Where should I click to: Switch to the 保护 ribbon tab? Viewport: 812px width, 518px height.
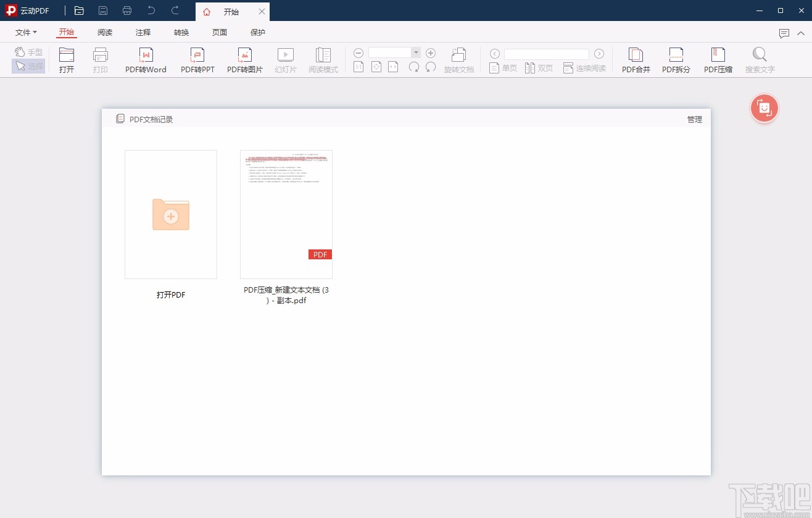click(x=258, y=33)
